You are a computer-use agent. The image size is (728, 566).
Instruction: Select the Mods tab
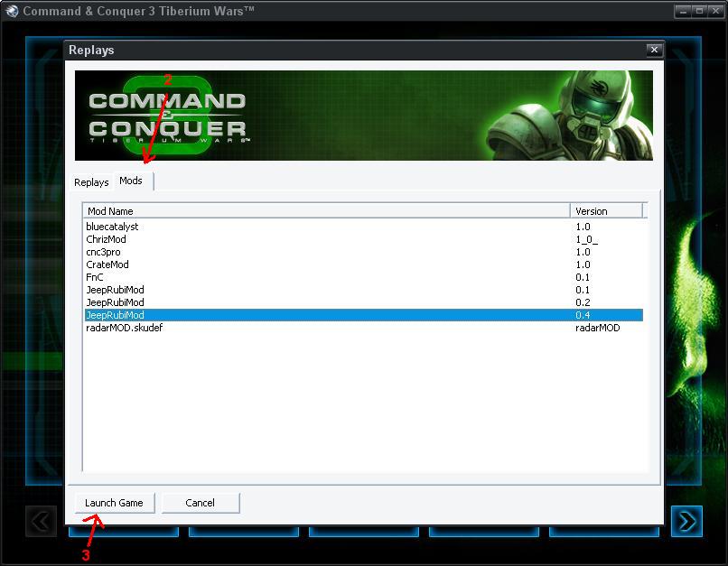pos(131,181)
